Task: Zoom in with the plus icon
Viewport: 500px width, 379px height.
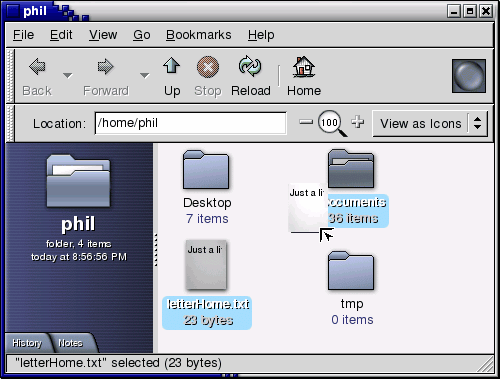Action: tap(357, 122)
